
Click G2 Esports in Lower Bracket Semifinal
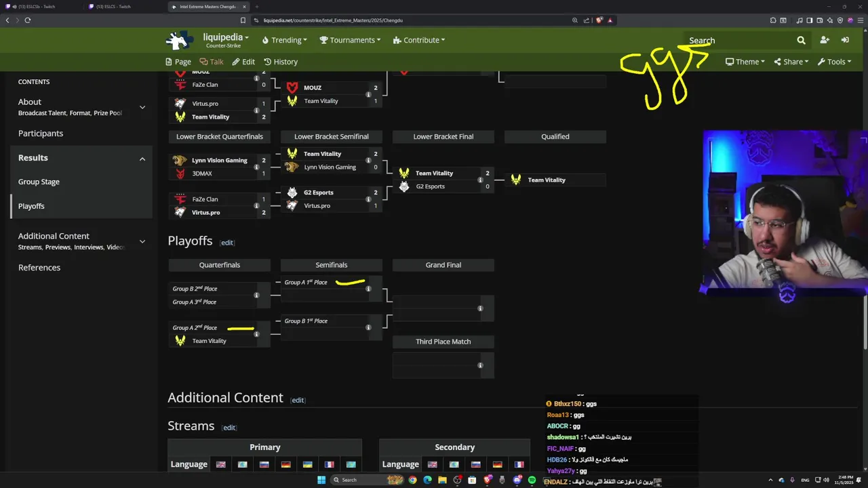[x=318, y=192]
